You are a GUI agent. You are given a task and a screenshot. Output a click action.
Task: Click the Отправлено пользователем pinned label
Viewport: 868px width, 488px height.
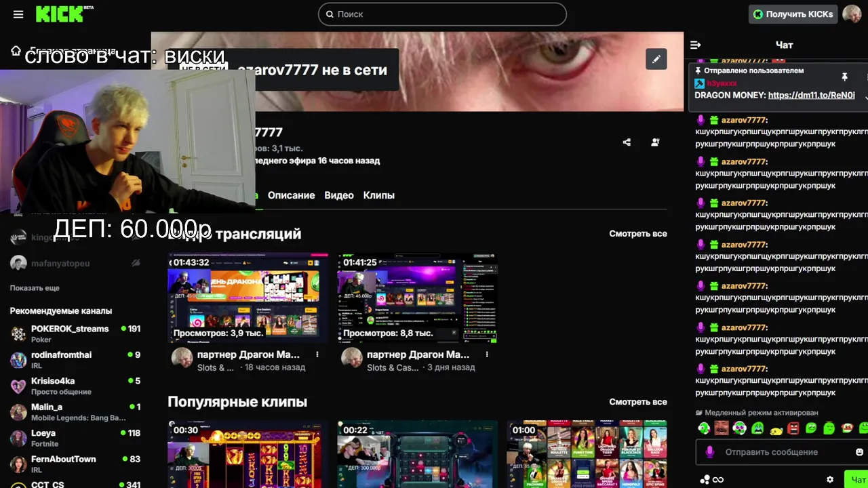753,70
